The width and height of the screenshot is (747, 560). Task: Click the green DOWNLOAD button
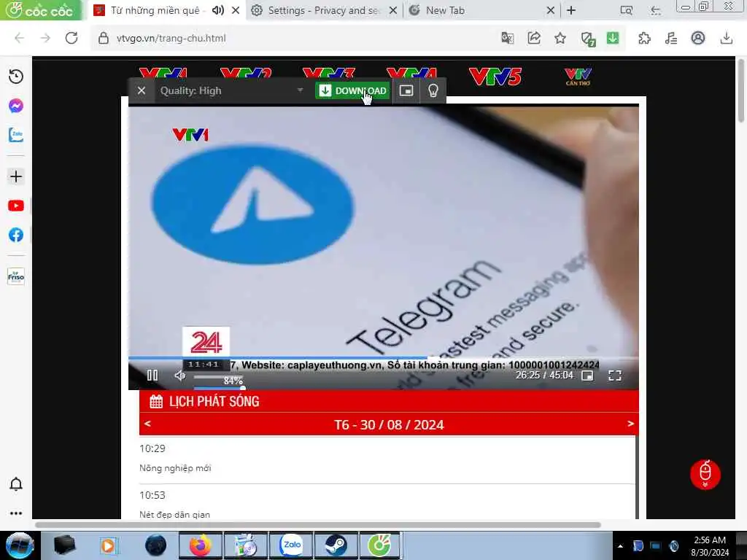[x=352, y=91]
